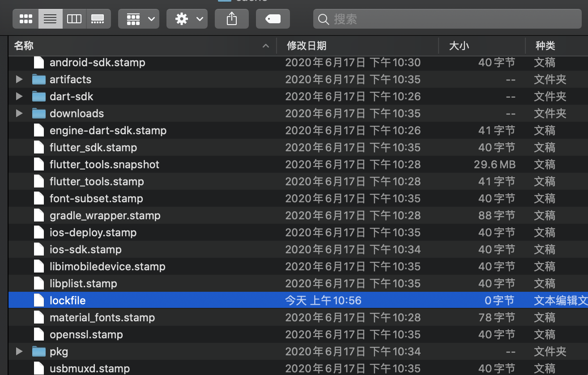Click the libimobiledevice.stamp file icon

(x=39, y=266)
